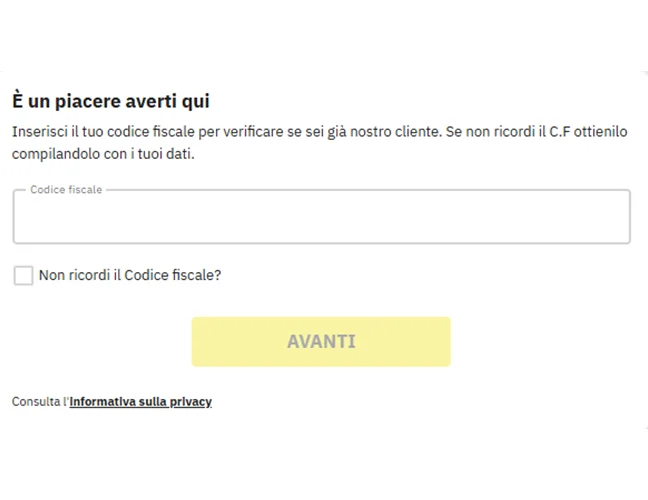Open the 'Informativa sulla privacy' link
The width and height of the screenshot is (648, 500).
point(140,402)
